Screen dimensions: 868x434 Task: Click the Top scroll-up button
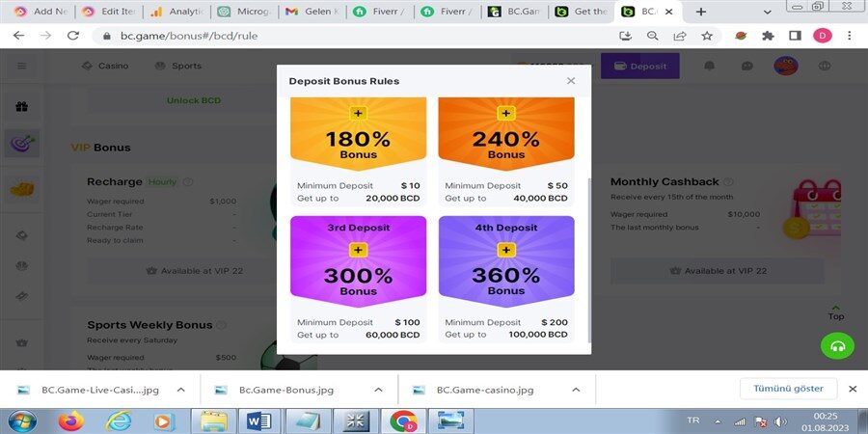coord(836,312)
